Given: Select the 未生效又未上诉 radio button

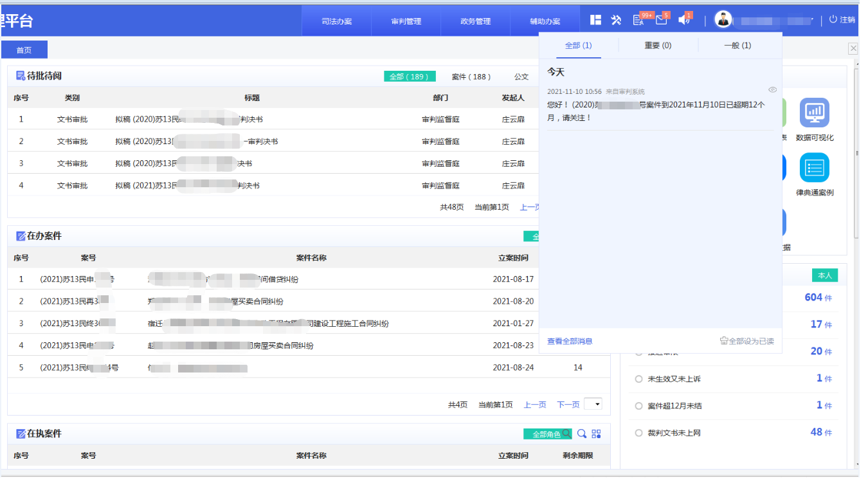Looking at the screenshot, I should (638, 379).
